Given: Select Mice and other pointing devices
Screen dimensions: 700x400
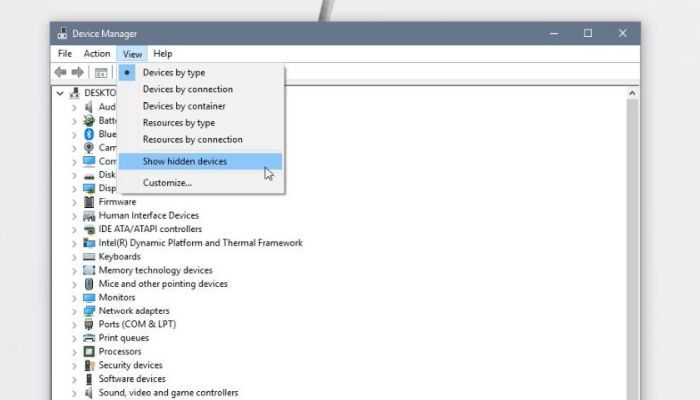Looking at the screenshot, I should click(x=163, y=284).
